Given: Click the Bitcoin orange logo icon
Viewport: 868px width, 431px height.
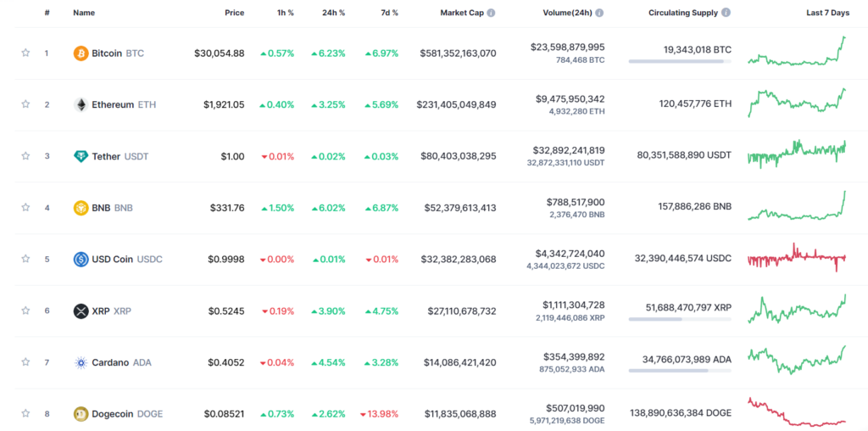Looking at the screenshot, I should coord(81,53).
